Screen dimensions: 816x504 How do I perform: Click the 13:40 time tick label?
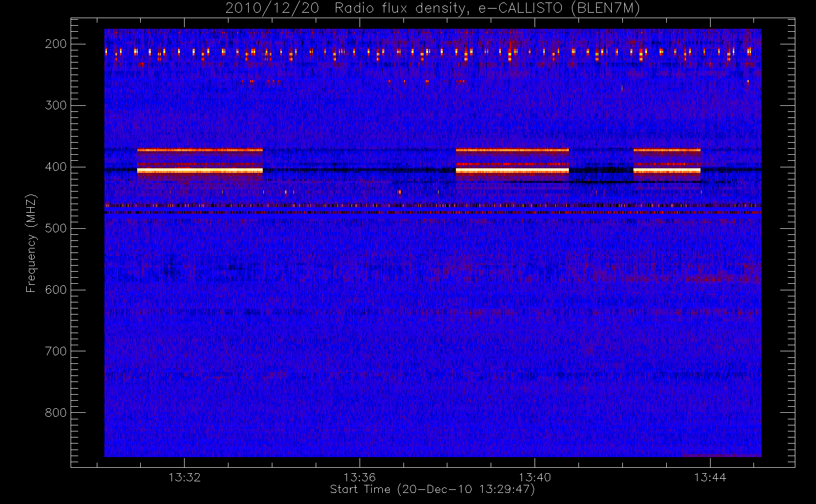[535, 477]
